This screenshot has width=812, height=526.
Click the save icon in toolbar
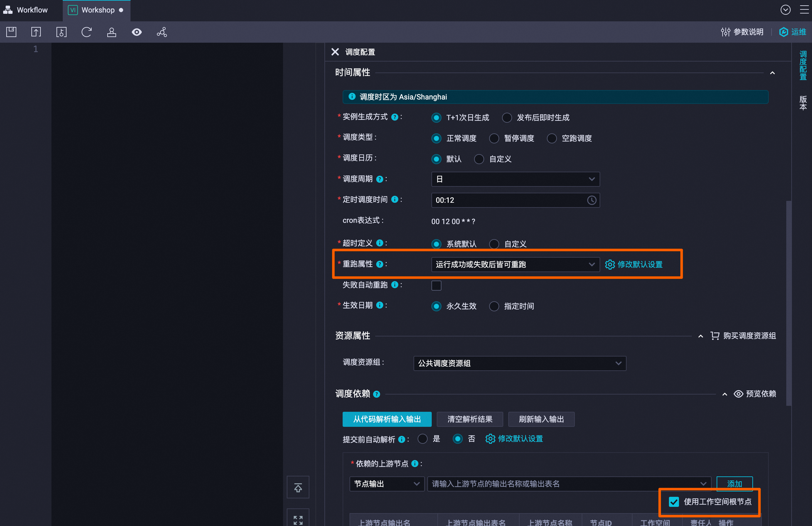(11, 32)
